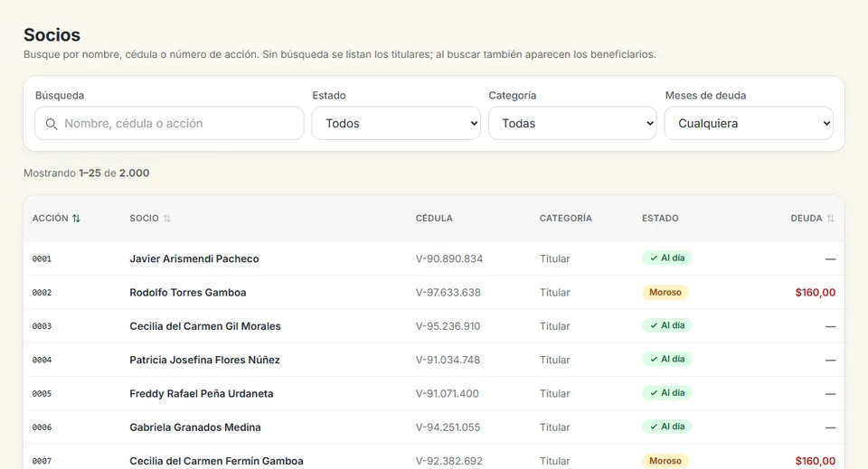Click acción number 0001
This screenshot has height=469, width=868.
[42, 258]
